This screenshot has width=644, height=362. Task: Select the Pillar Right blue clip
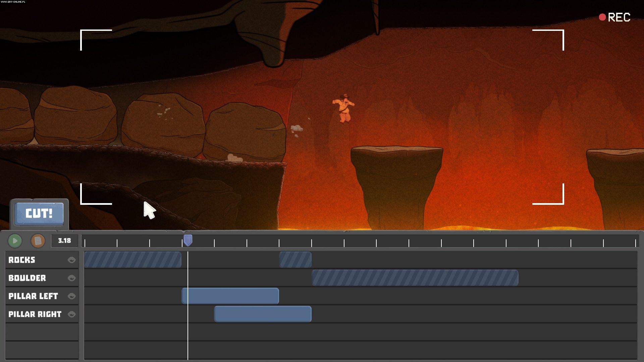pyautogui.click(x=263, y=314)
